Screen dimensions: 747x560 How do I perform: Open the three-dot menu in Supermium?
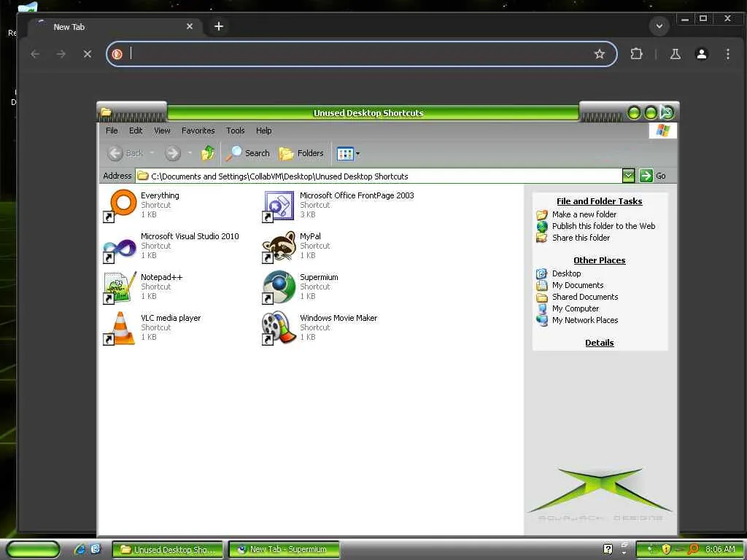tap(727, 54)
